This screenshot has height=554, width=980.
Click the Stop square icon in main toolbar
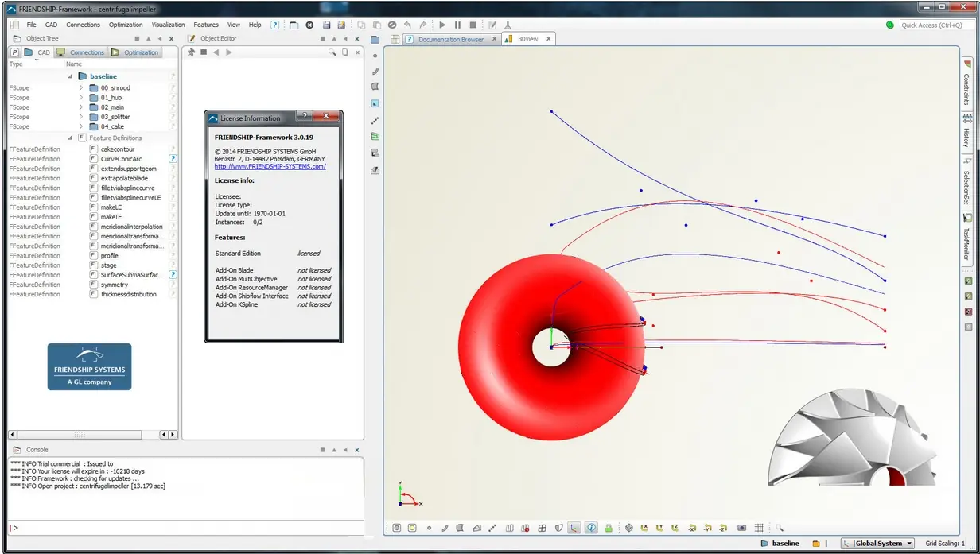[472, 25]
